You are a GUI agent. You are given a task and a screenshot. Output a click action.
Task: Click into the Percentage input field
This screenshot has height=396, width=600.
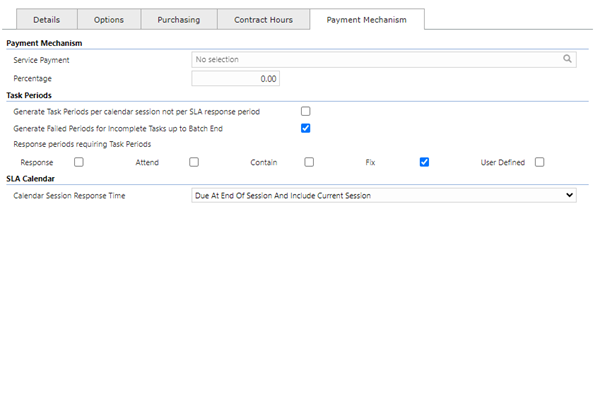(x=236, y=78)
